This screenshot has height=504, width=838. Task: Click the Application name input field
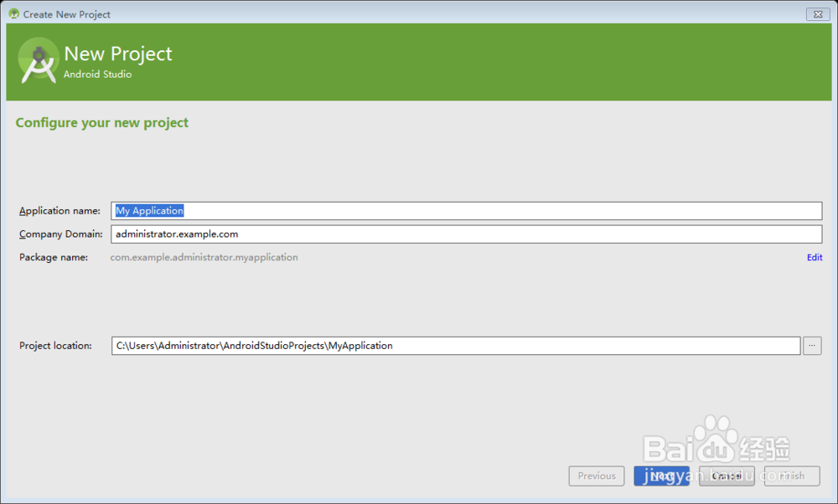tap(466, 211)
